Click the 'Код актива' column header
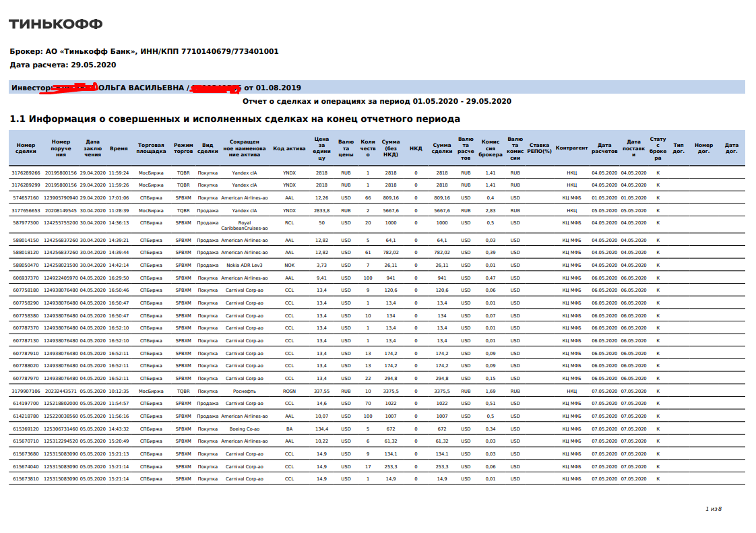Screen dimensions: 756x533 [289, 148]
